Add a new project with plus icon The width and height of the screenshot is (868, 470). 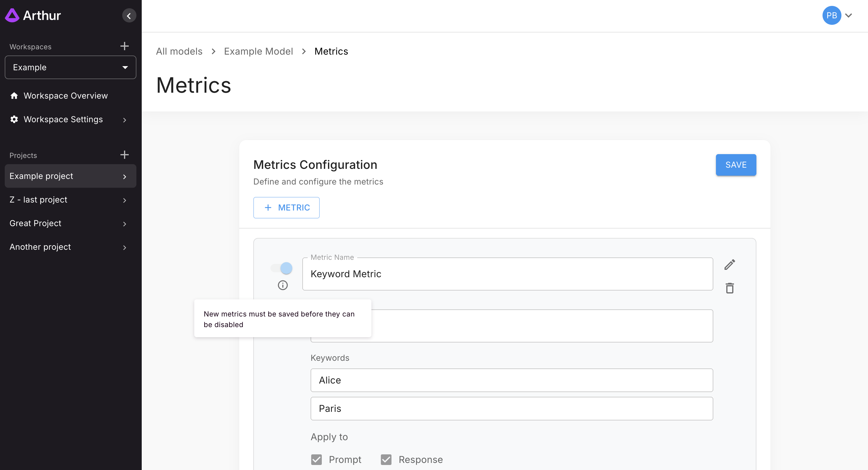tap(124, 155)
